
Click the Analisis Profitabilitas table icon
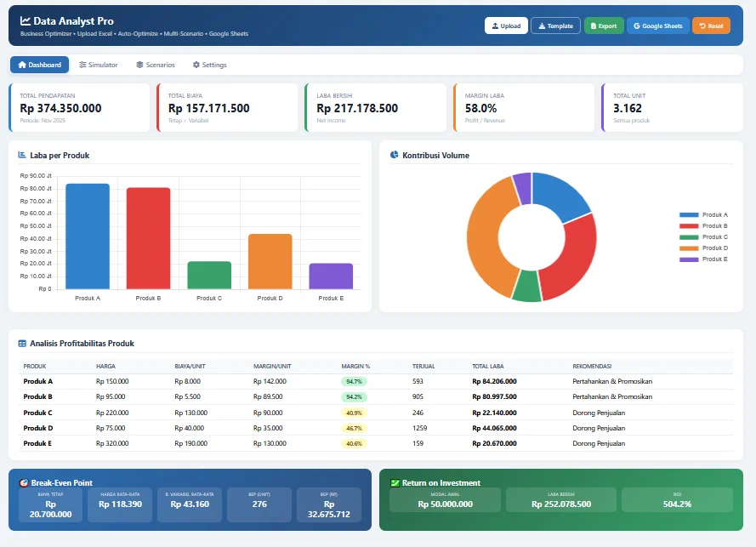pos(22,344)
